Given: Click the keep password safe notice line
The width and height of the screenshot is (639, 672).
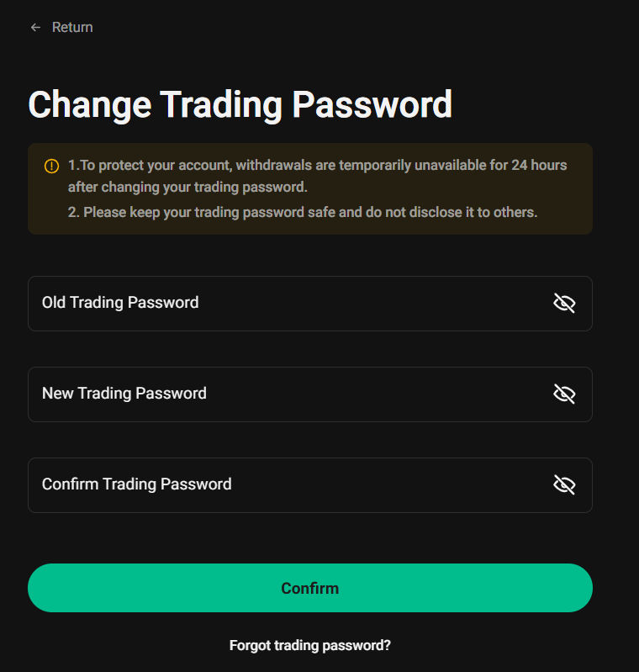Looking at the screenshot, I should (x=303, y=212).
